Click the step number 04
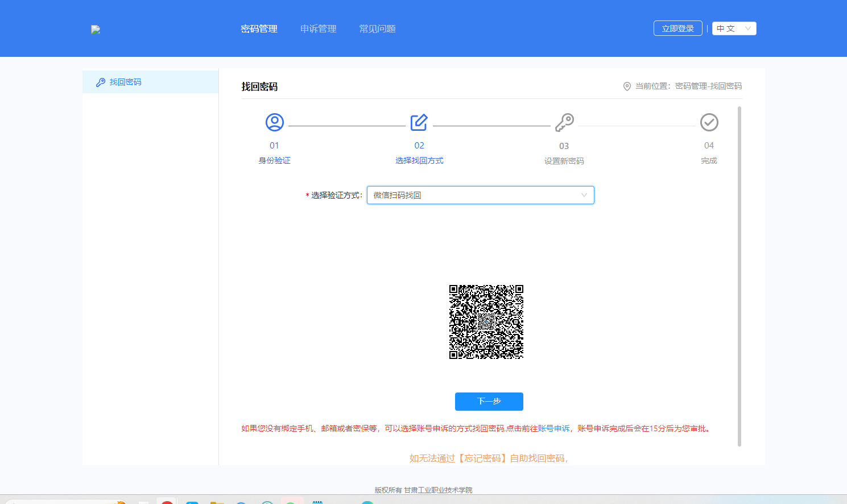 tap(709, 146)
